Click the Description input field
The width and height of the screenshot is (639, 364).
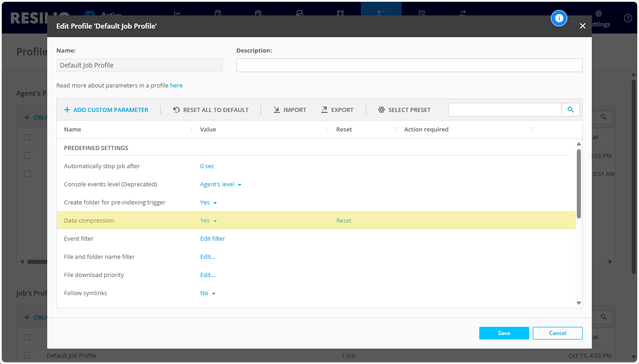point(409,65)
